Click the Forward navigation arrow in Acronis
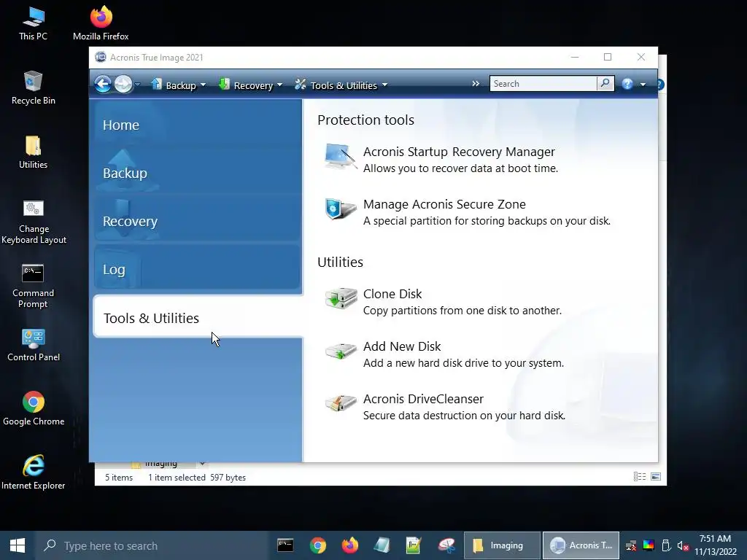 click(123, 85)
